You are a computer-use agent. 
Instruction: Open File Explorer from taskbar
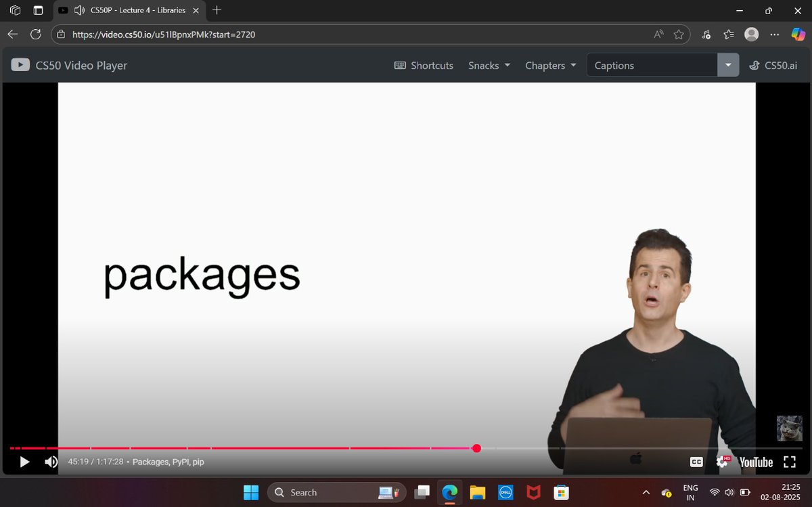tap(478, 492)
